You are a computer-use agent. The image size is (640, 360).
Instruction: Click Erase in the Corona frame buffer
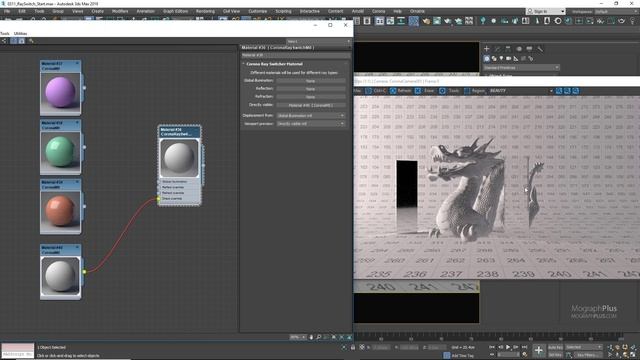tap(424, 91)
